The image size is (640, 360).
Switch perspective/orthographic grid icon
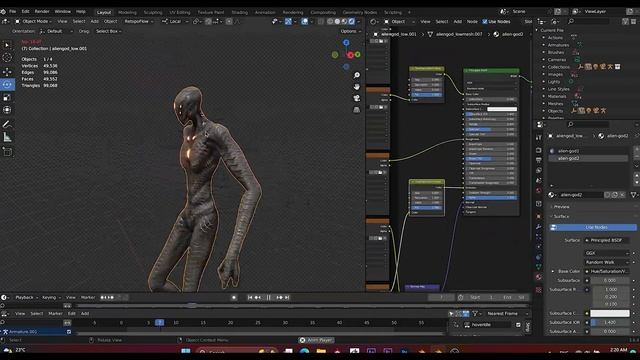coord(356,110)
